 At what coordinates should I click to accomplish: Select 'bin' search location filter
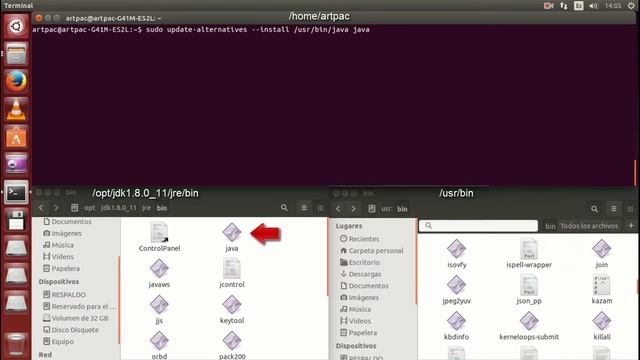550,226
